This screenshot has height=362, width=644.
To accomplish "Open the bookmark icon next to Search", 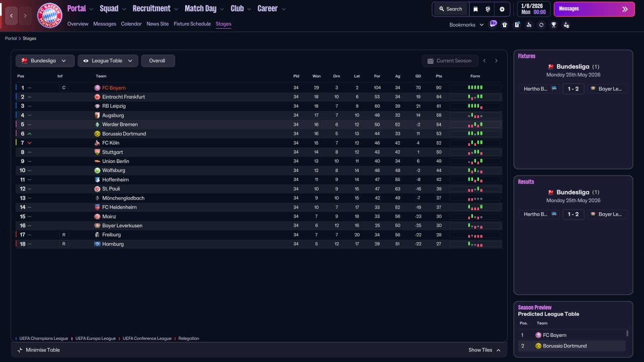I will pos(476,9).
